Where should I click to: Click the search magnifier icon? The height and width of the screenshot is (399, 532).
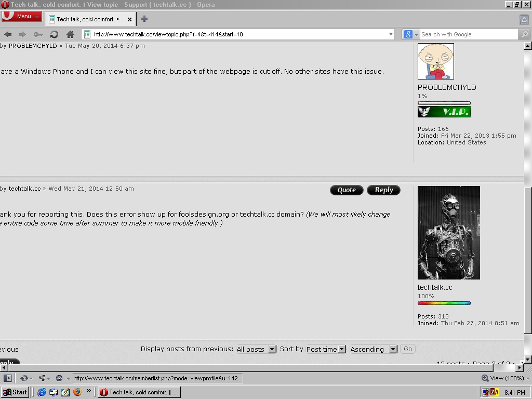(524, 34)
